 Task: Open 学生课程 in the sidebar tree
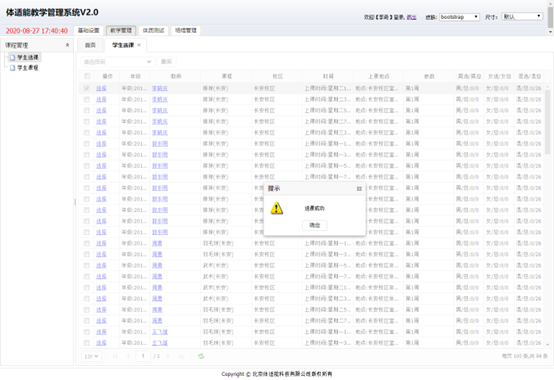28,67
